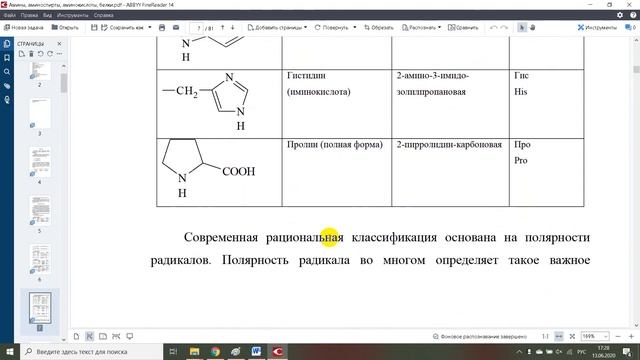Open the Search sidebar icon

tap(7, 72)
